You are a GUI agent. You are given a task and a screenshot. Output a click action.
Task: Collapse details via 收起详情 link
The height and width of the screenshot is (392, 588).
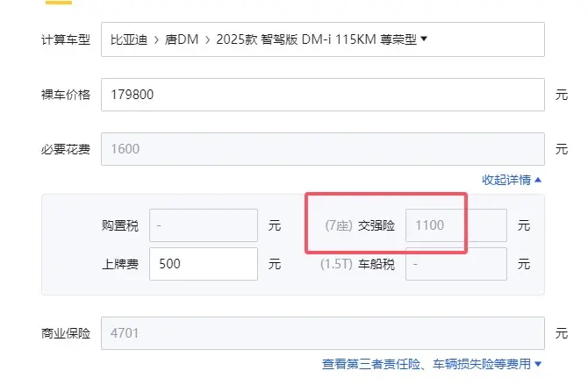tap(506, 180)
